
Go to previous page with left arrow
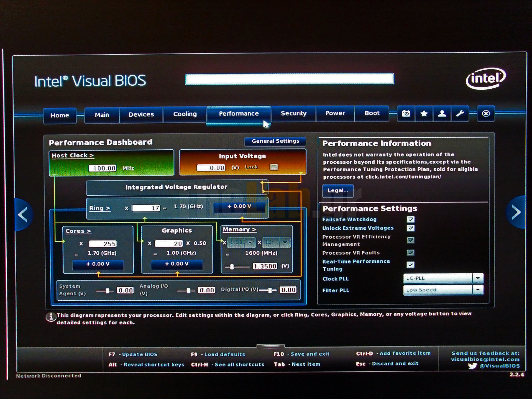click(23, 214)
